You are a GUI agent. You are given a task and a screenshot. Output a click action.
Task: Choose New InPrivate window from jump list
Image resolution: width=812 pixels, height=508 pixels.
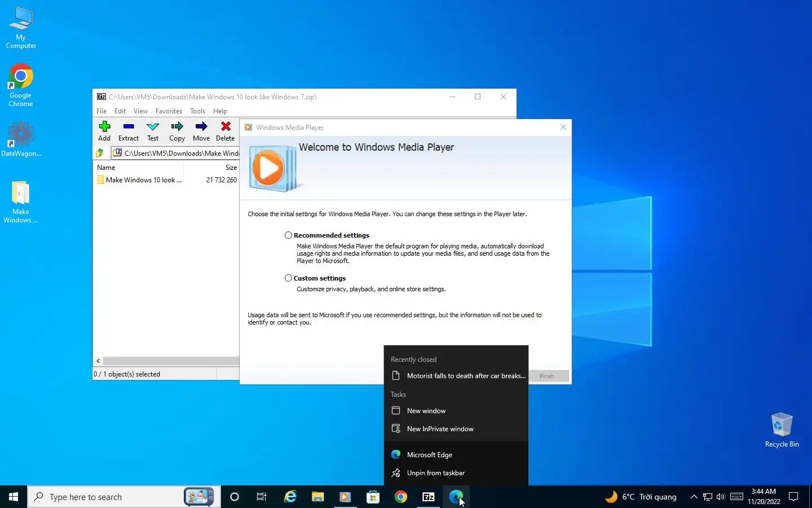[x=456, y=429]
